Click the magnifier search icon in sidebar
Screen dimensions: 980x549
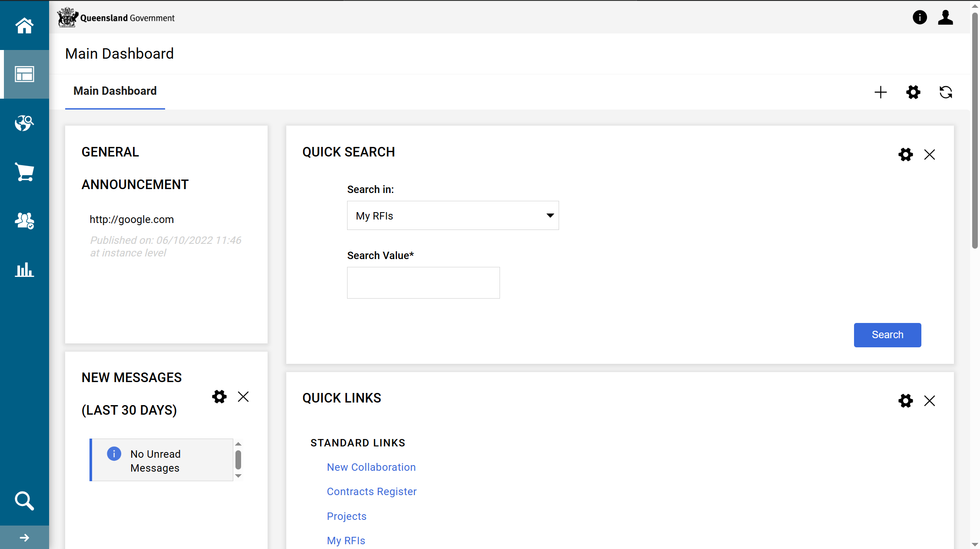tap(24, 501)
